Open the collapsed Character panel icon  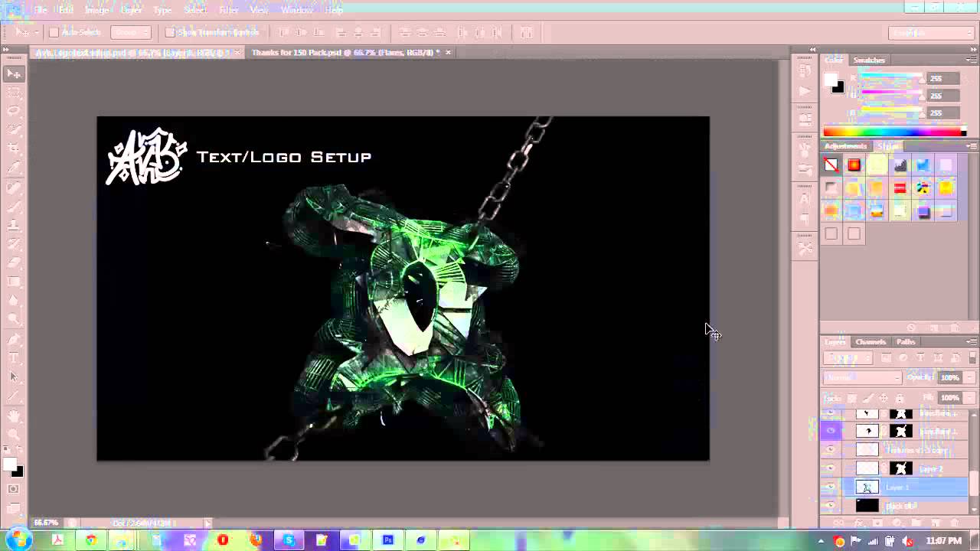pos(805,199)
